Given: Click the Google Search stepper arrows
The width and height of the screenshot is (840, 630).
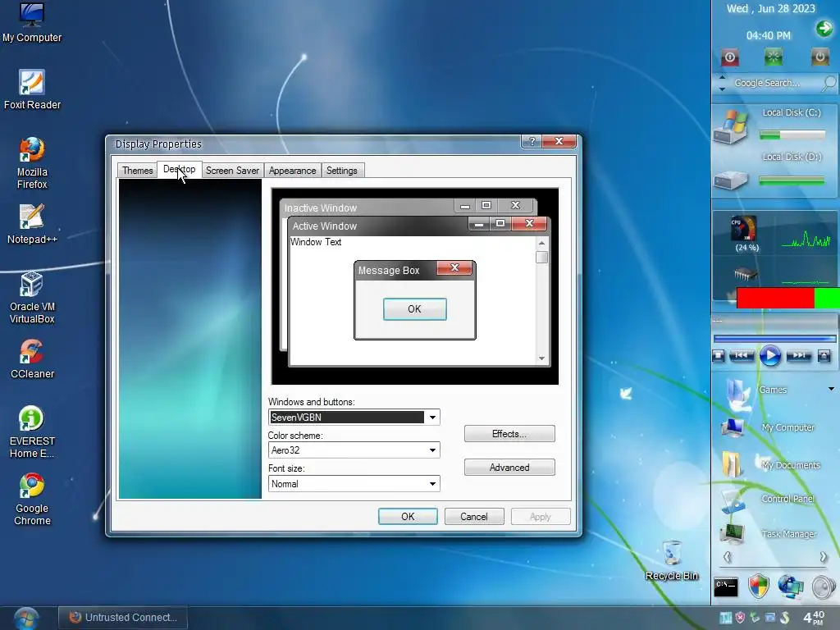Looking at the screenshot, I should pyautogui.click(x=722, y=83).
